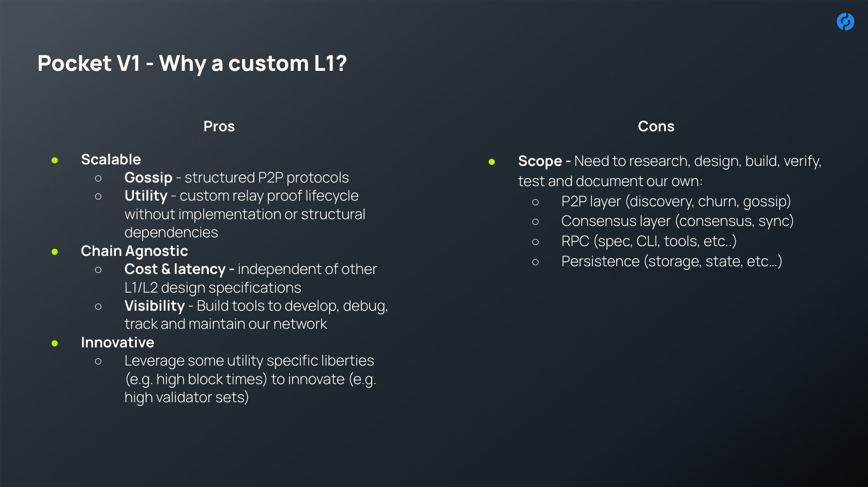Click the blue Pocket logo icon
Screen dimensions: 868x487
point(845,22)
